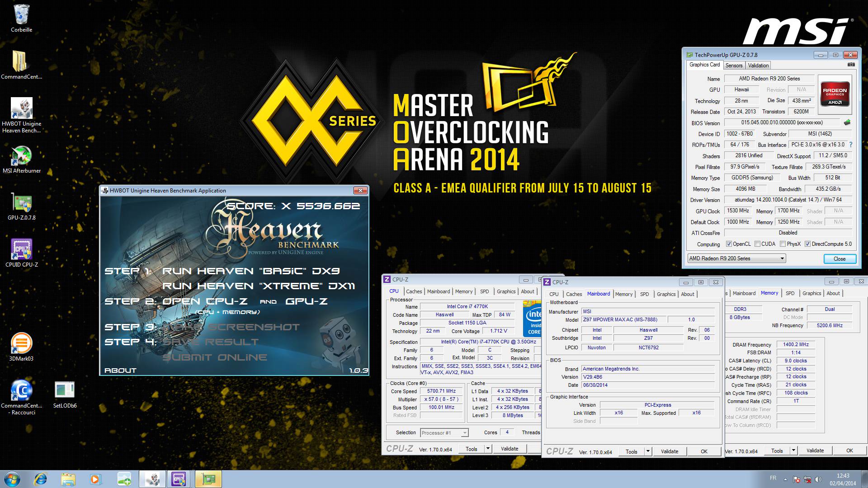Viewport: 868px width, 488px height.
Task: Open Graphics tab in the Memory CPU-Z window
Action: pyautogui.click(x=811, y=293)
